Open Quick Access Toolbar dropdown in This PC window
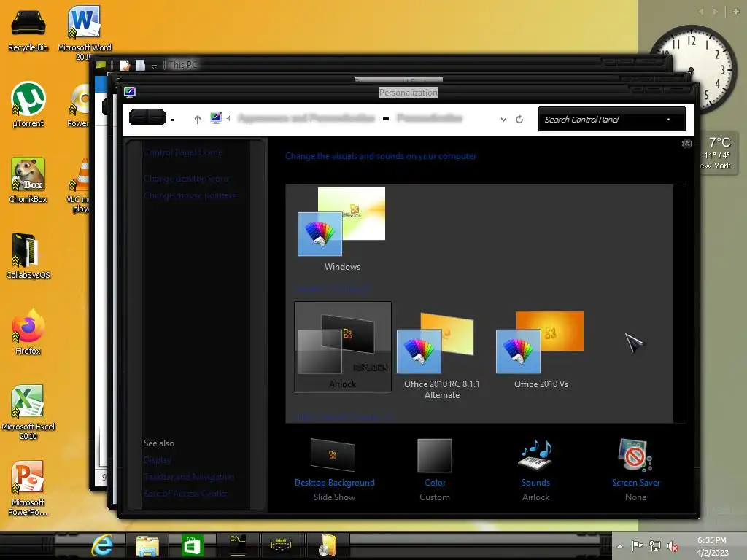The image size is (747, 560). click(154, 66)
